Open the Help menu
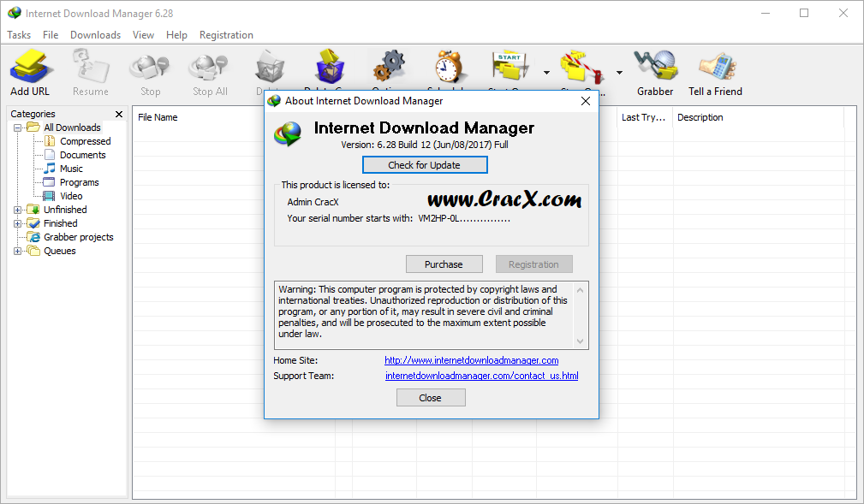Screen dimensions: 864x504 click(177, 35)
